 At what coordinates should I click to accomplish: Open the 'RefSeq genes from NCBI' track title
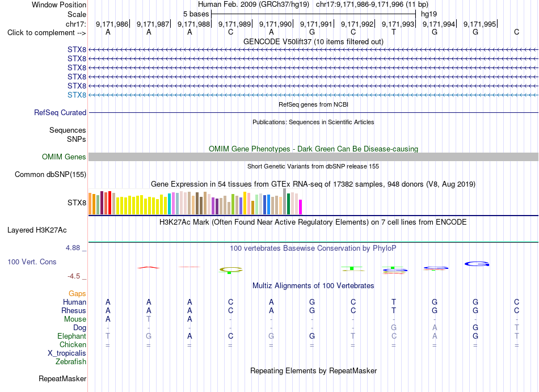(313, 104)
